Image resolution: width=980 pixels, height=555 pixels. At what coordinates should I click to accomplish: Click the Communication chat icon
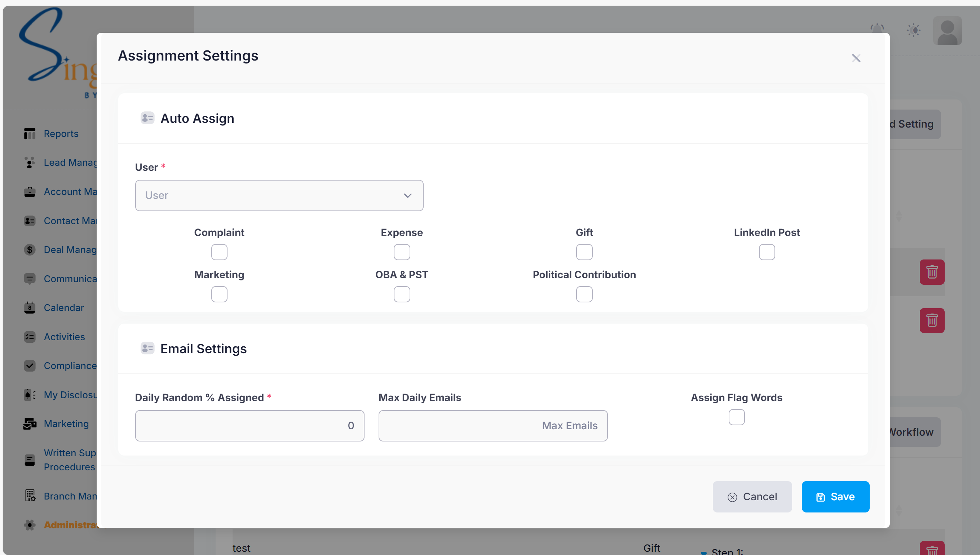pos(30,279)
